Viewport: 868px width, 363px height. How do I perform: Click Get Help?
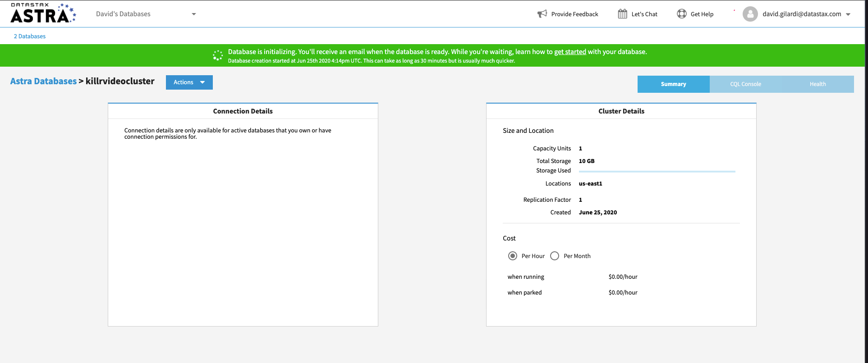click(x=702, y=14)
